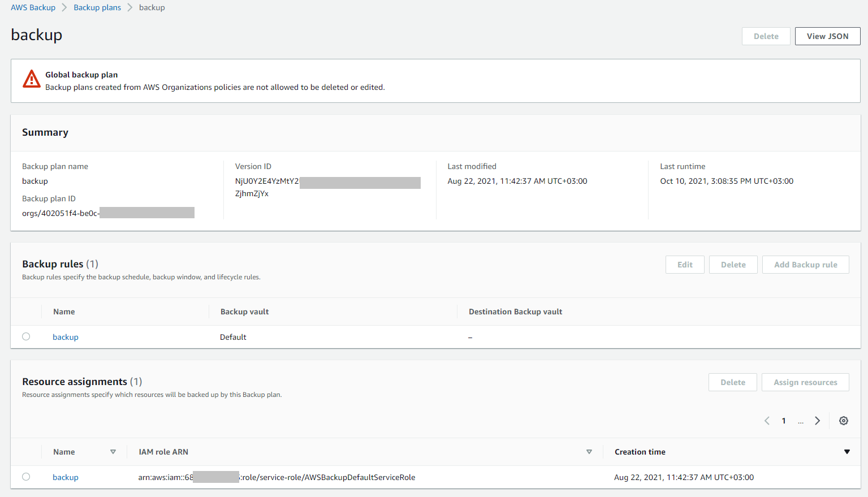Click Delete in Backup rules section

[733, 265]
